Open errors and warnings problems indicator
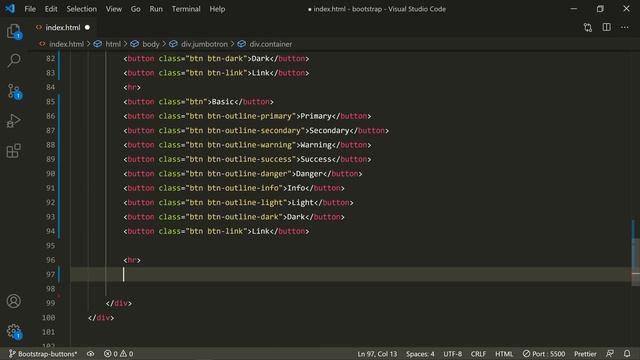 [119, 353]
